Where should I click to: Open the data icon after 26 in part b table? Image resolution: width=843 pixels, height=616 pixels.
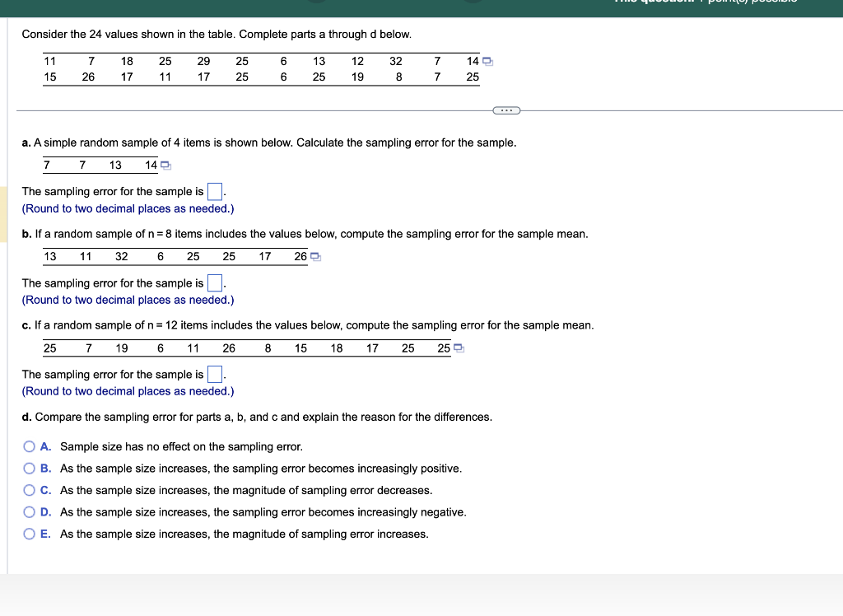click(x=316, y=256)
